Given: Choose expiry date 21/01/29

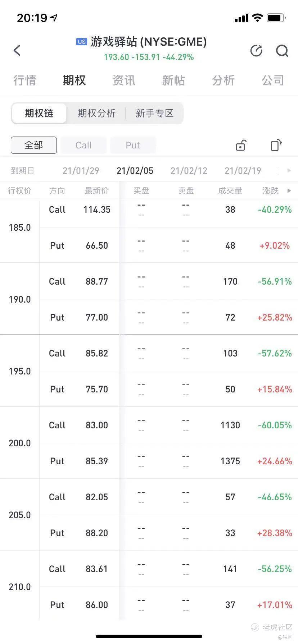Looking at the screenshot, I should click(x=81, y=171).
